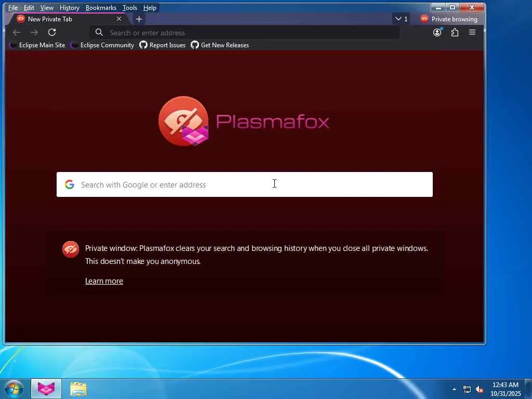
Task: Reload the current page
Action: coord(52,32)
